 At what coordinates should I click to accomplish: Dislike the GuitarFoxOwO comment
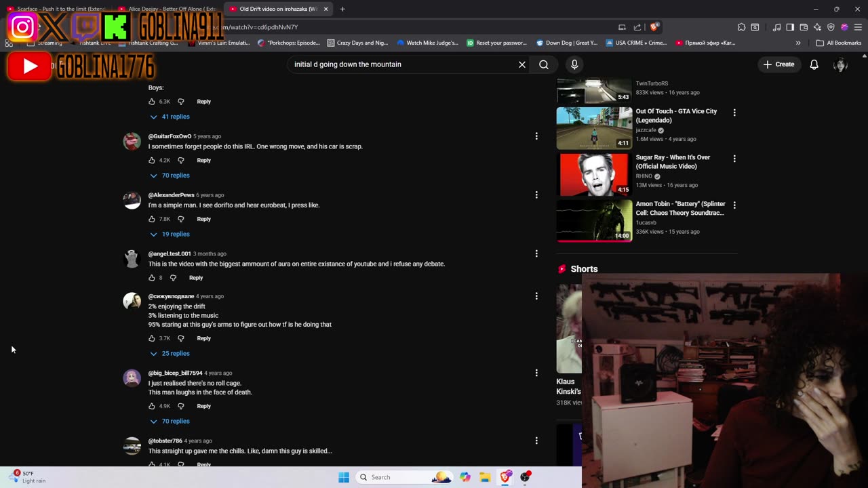tap(181, 161)
